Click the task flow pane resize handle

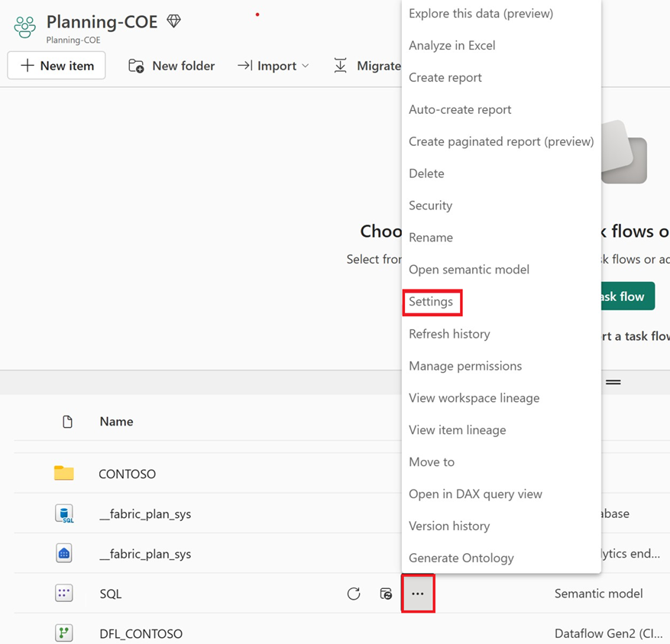[613, 382]
